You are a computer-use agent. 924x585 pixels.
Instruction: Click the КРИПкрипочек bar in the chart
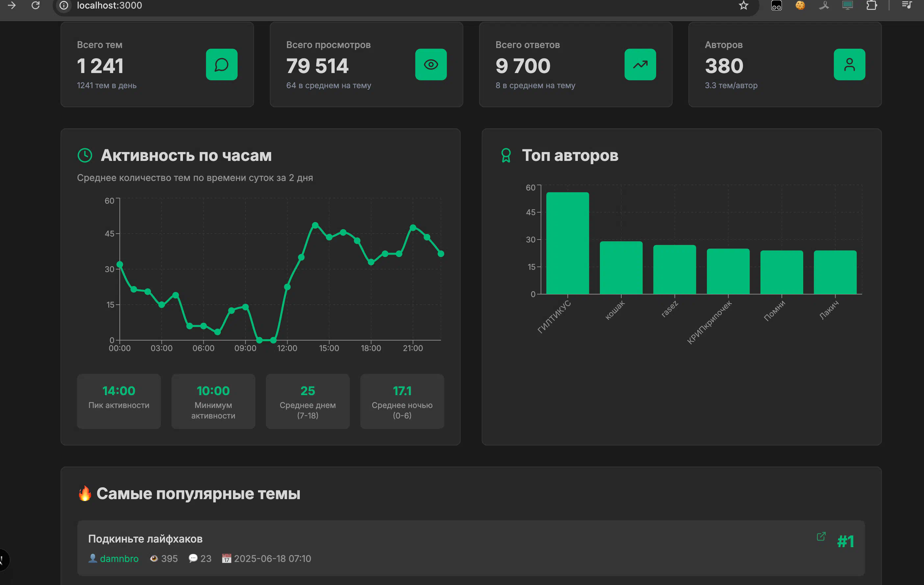pos(728,271)
